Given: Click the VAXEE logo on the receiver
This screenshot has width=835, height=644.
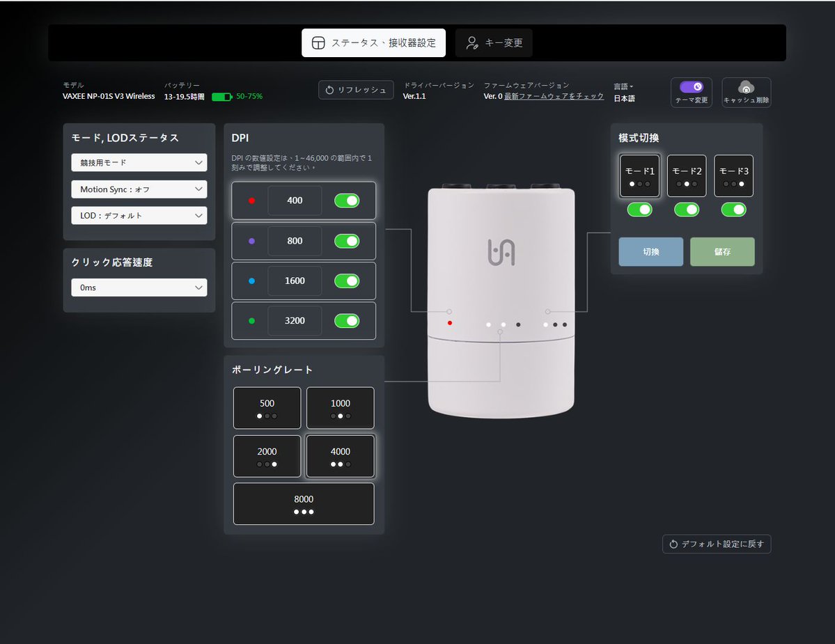Looking at the screenshot, I should (x=501, y=252).
